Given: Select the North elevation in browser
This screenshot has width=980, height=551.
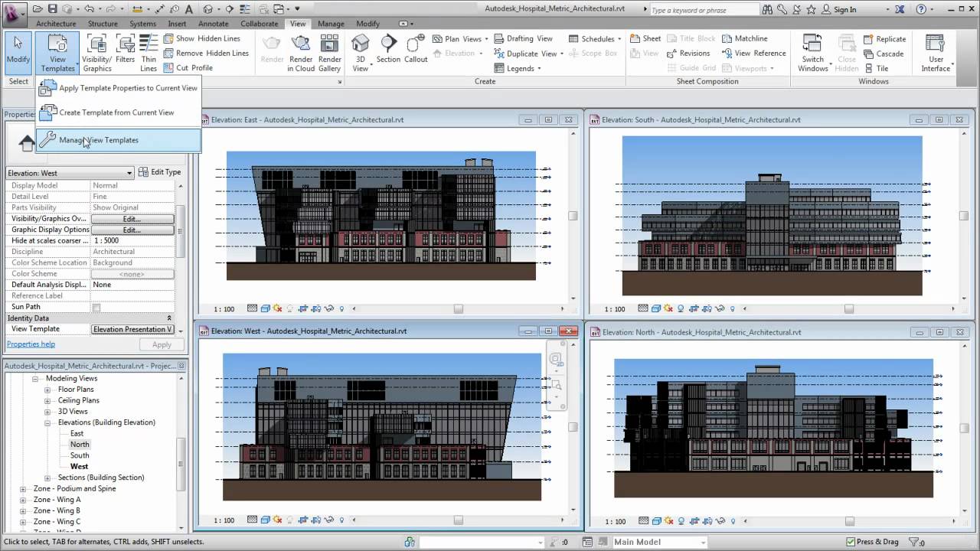Looking at the screenshot, I should click(80, 445).
